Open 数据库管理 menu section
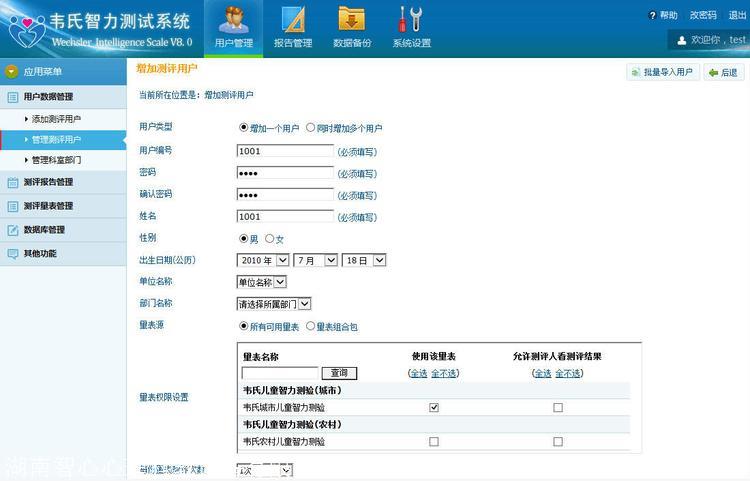Viewport: 750px width, 481px height. [63, 230]
